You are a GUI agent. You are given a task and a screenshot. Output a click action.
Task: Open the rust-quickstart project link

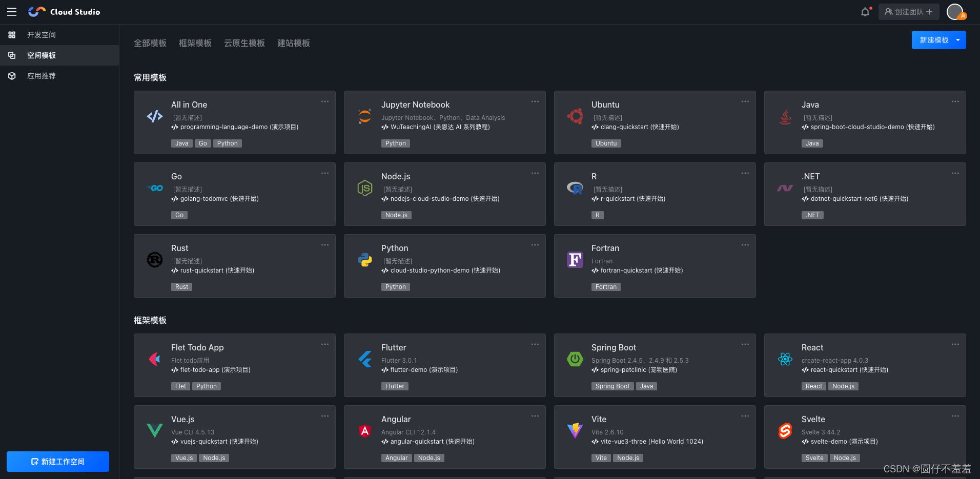[x=213, y=270]
